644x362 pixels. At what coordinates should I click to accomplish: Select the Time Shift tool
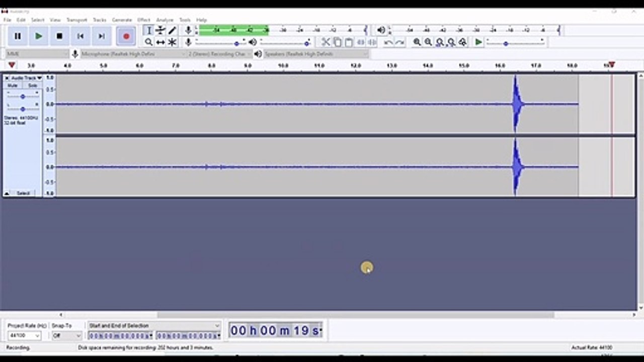[160, 42]
